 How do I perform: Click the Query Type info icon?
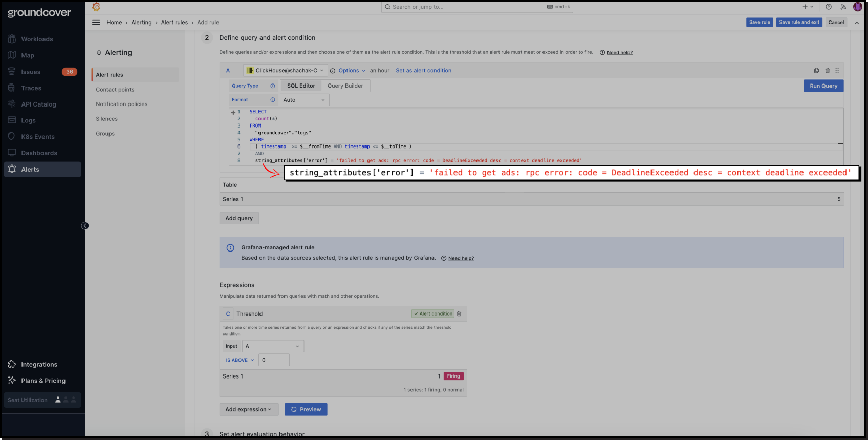(x=273, y=86)
